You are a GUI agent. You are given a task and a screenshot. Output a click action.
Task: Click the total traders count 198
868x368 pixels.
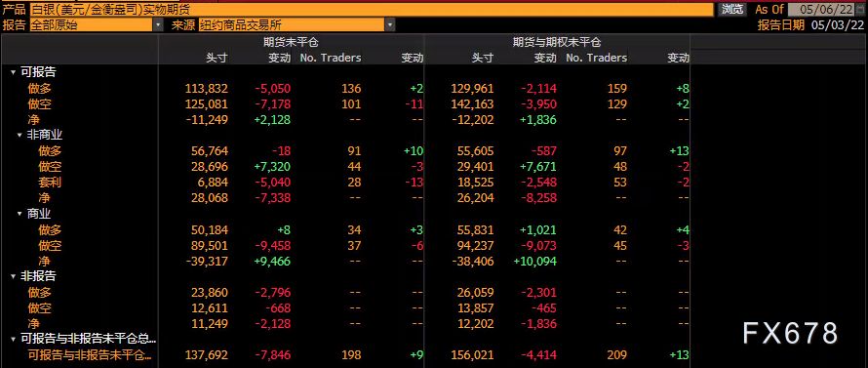351,355
